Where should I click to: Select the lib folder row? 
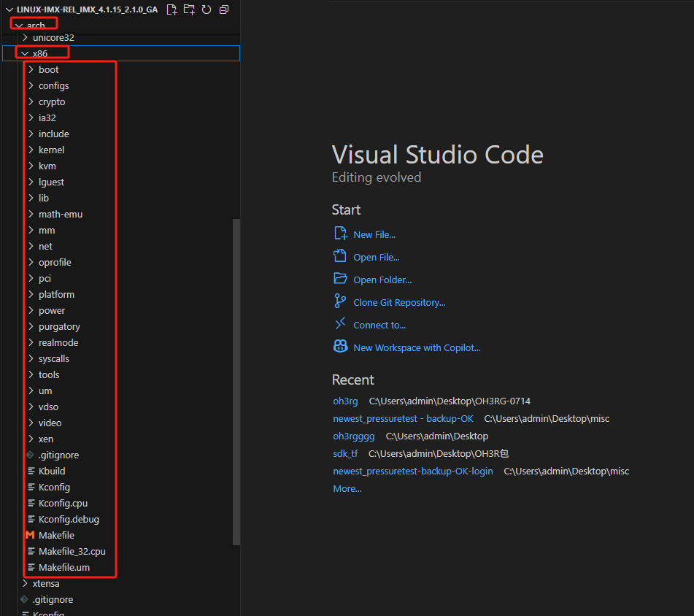point(121,198)
